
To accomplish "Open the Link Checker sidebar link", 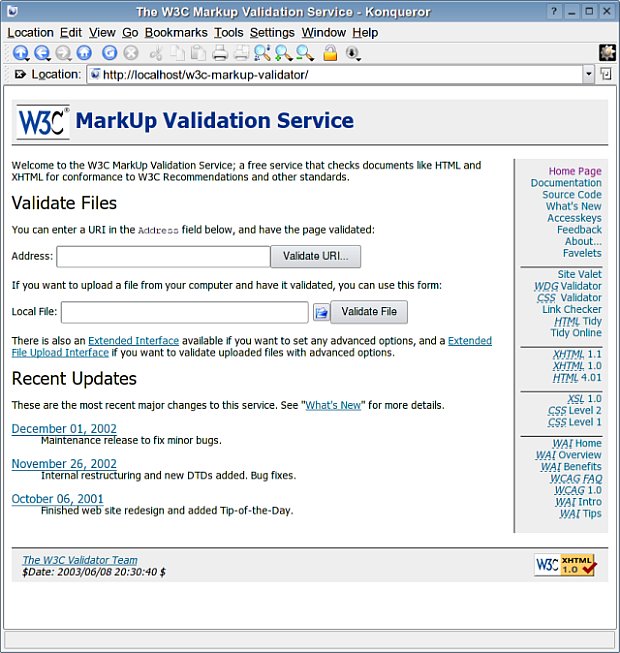I will pyautogui.click(x=572, y=309).
